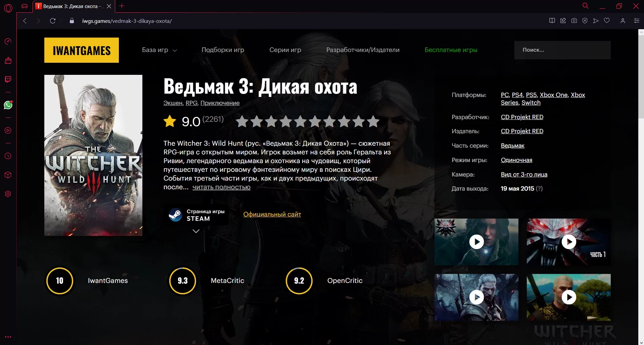Rate game with the tenth star
Image resolution: width=644 pixels, height=345 pixels.
click(x=373, y=121)
